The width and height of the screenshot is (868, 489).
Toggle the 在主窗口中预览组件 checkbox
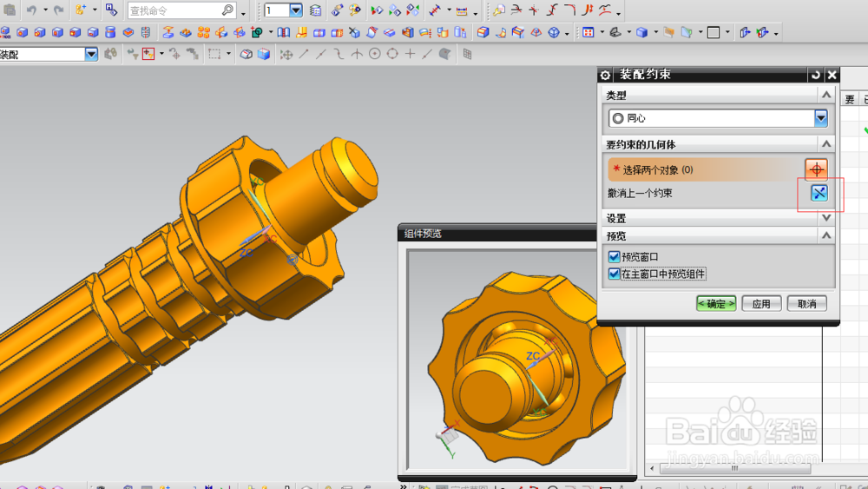(614, 274)
